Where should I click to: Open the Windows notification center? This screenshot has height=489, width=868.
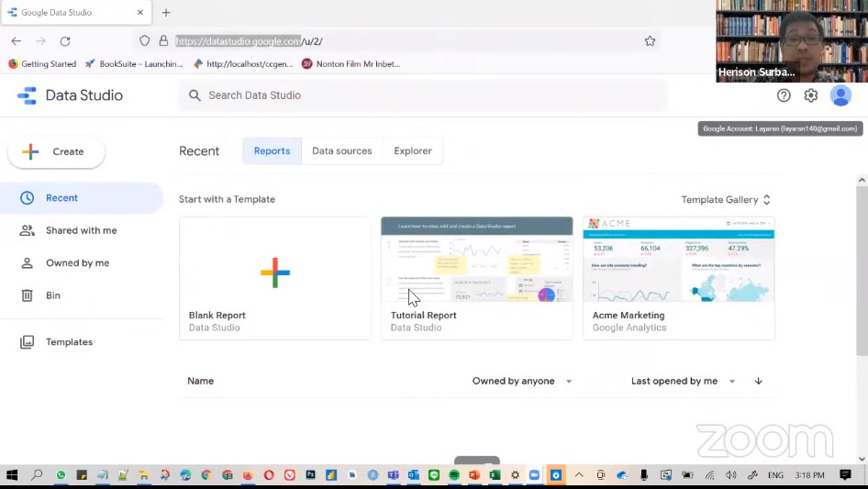pyautogui.click(x=845, y=475)
